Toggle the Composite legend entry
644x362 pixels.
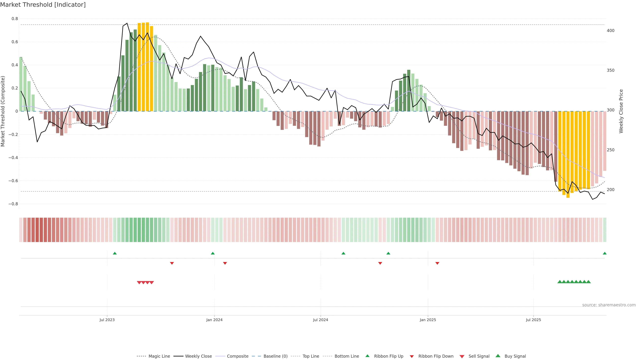[x=237, y=356]
